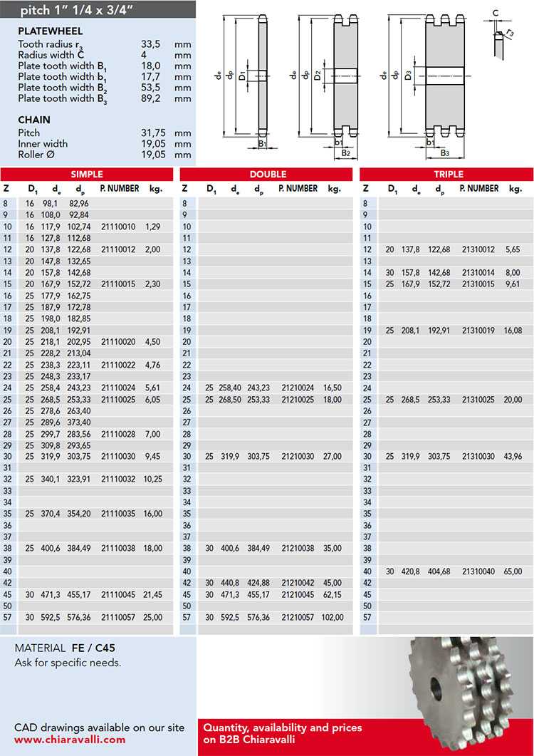
Task: Select the Tooth radius r3 value 33,5
Action: (150, 44)
